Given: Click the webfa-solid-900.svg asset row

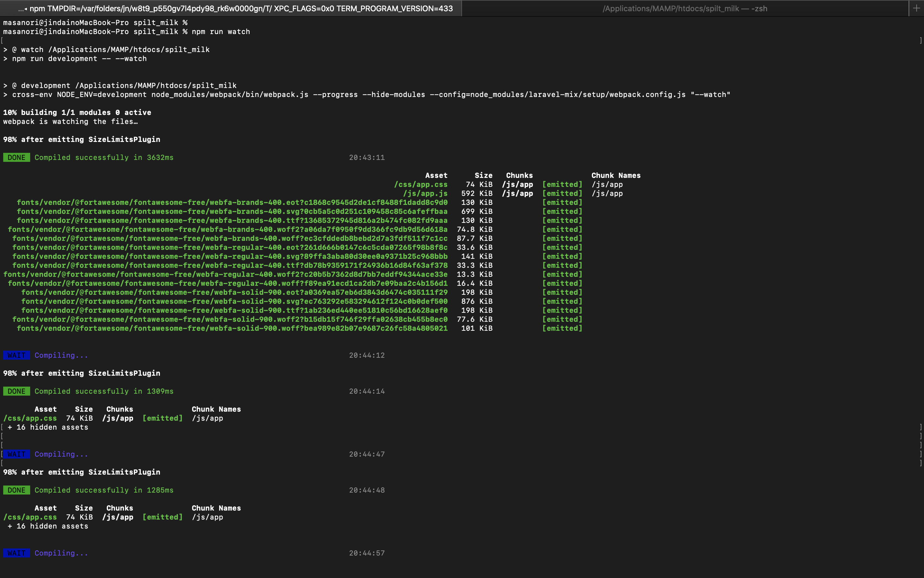Looking at the screenshot, I should tap(302, 301).
